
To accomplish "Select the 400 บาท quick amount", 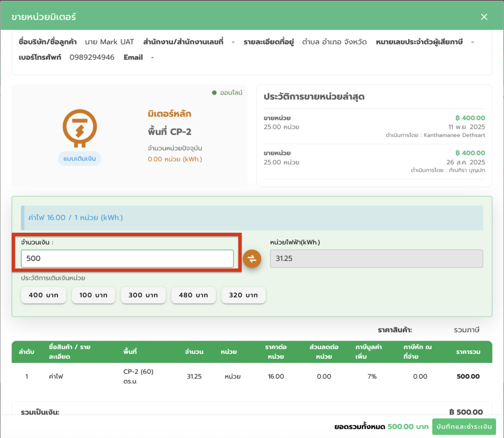I will click(x=43, y=295).
